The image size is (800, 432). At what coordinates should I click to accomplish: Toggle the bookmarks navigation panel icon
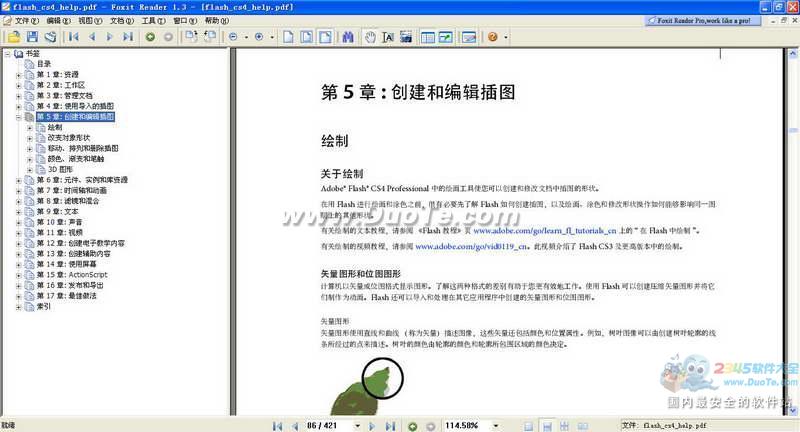pyautogui.click(x=428, y=37)
